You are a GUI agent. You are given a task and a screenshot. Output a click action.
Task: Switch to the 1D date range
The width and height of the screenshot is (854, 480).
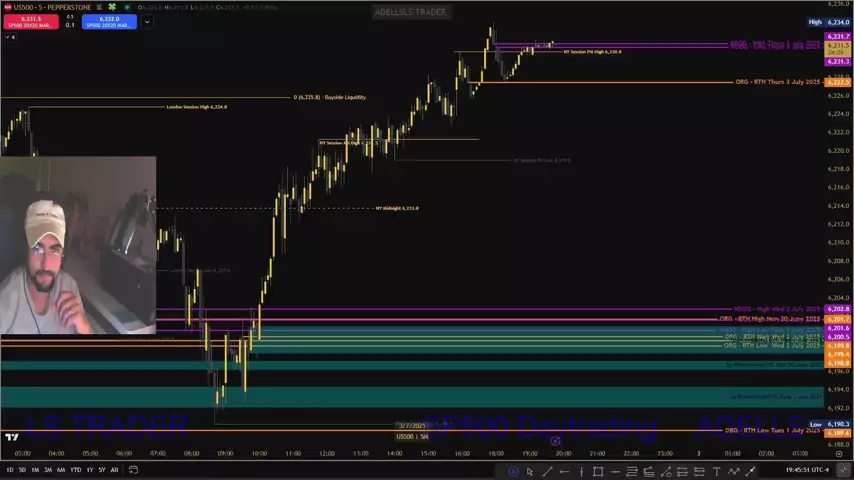[x=10, y=469]
